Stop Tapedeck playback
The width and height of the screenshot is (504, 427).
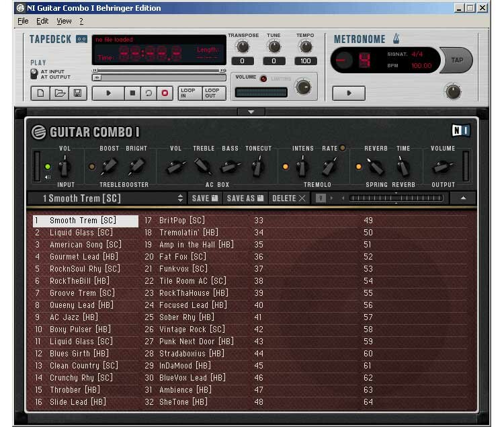pyautogui.click(x=132, y=93)
